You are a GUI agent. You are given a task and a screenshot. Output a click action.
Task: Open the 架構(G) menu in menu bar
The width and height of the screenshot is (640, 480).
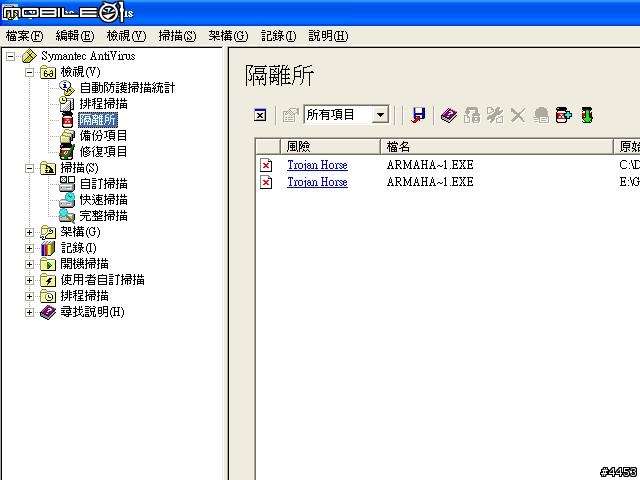point(228,36)
